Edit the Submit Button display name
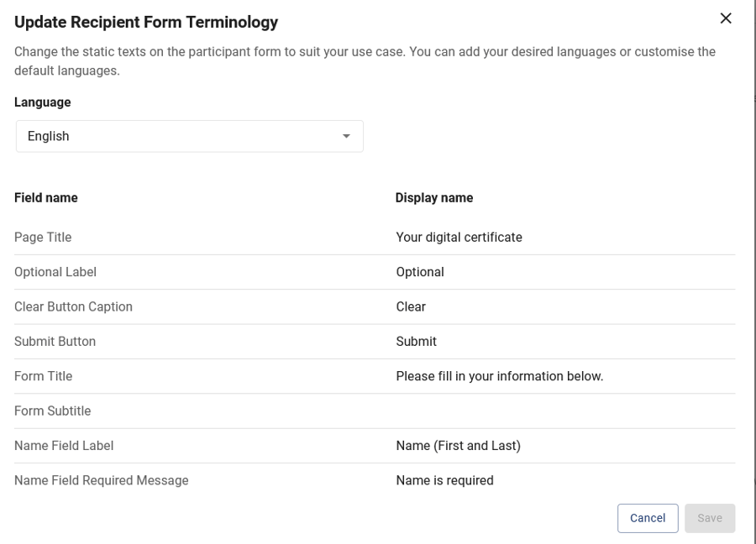 coord(416,342)
